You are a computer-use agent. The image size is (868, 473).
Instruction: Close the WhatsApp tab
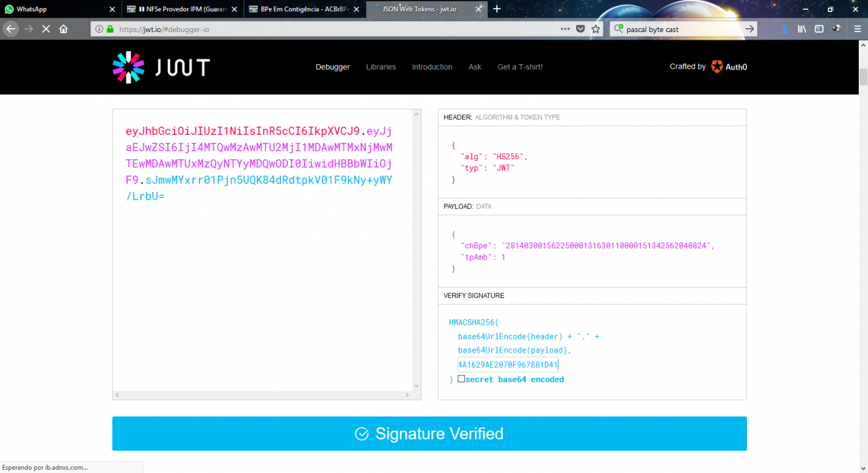112,9
